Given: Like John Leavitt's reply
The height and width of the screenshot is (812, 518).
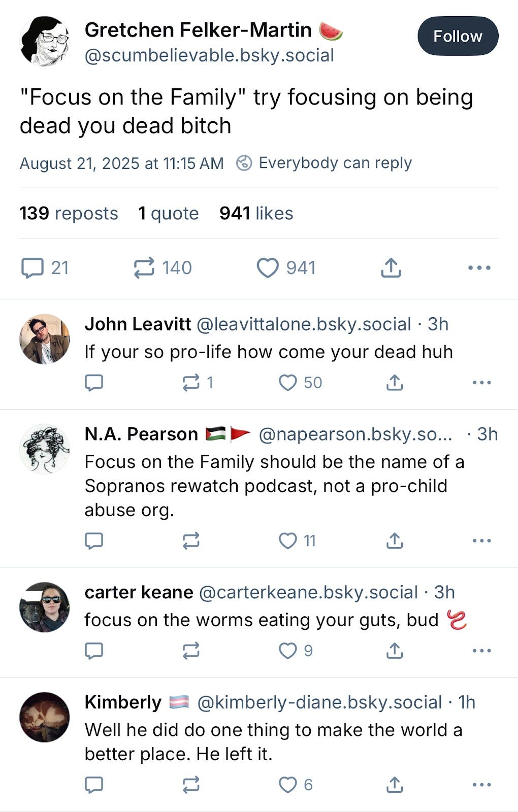Looking at the screenshot, I should coord(288,383).
